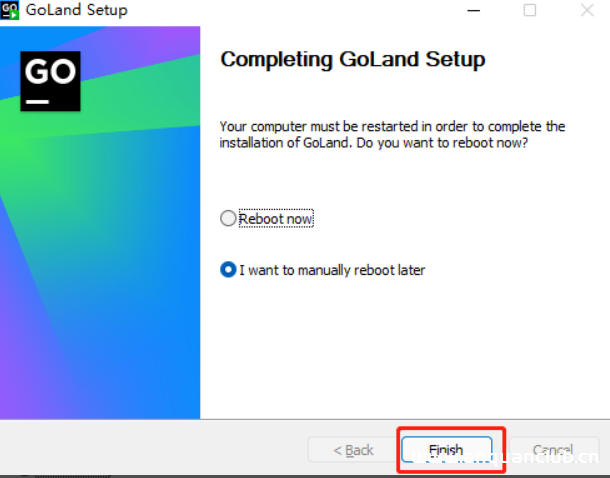Click the "Completing GoLand Setup" heading
This screenshot has height=478, width=610.
pos(352,59)
